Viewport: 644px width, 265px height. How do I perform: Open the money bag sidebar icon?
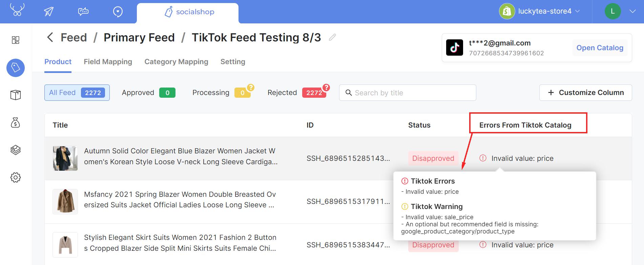tap(16, 122)
